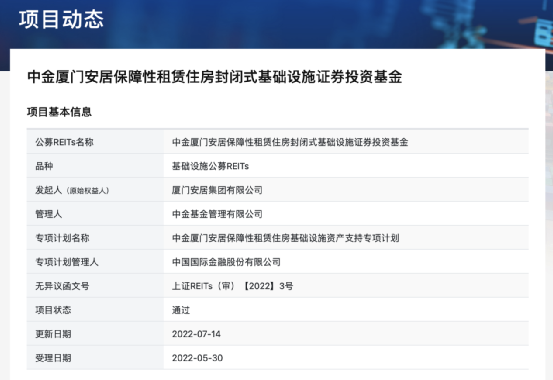Click the 公募REITs名称 label cell
This screenshot has width=553, height=380.
click(x=95, y=142)
